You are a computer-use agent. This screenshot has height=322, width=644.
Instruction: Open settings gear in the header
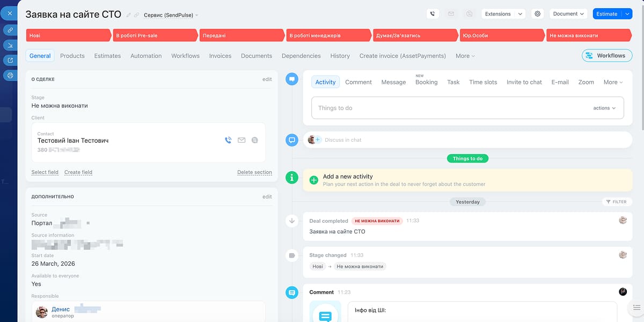click(538, 14)
